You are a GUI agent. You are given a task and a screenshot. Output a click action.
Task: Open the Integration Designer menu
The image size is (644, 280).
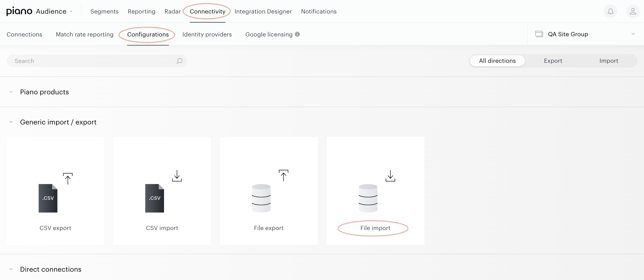click(263, 11)
